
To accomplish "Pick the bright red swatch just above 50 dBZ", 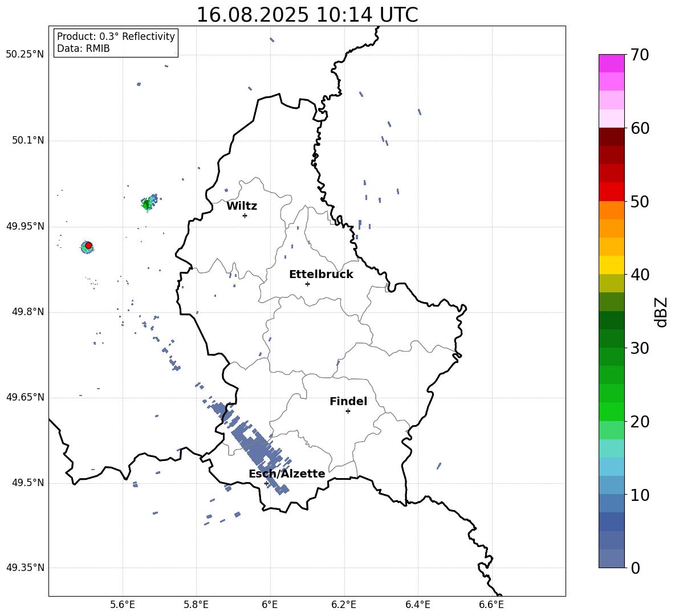I will coord(611,192).
